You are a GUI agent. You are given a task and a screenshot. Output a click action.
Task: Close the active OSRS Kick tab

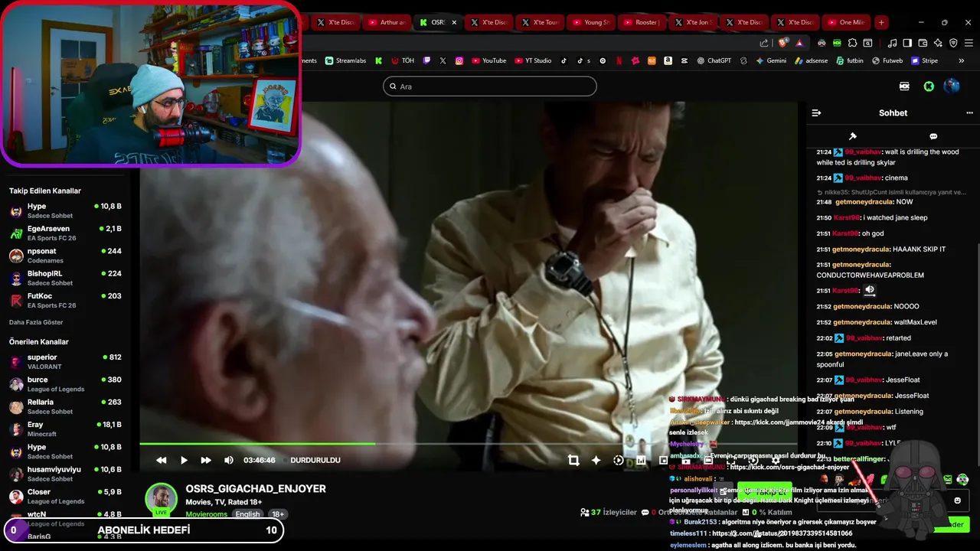coord(454,22)
